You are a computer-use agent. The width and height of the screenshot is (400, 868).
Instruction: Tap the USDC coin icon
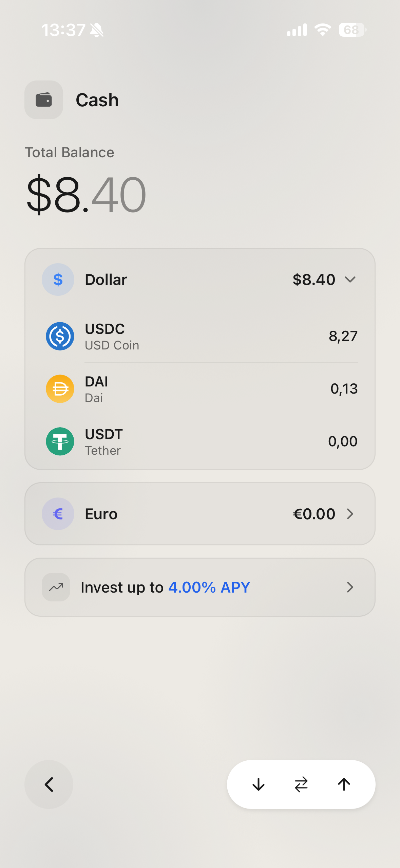coord(60,336)
